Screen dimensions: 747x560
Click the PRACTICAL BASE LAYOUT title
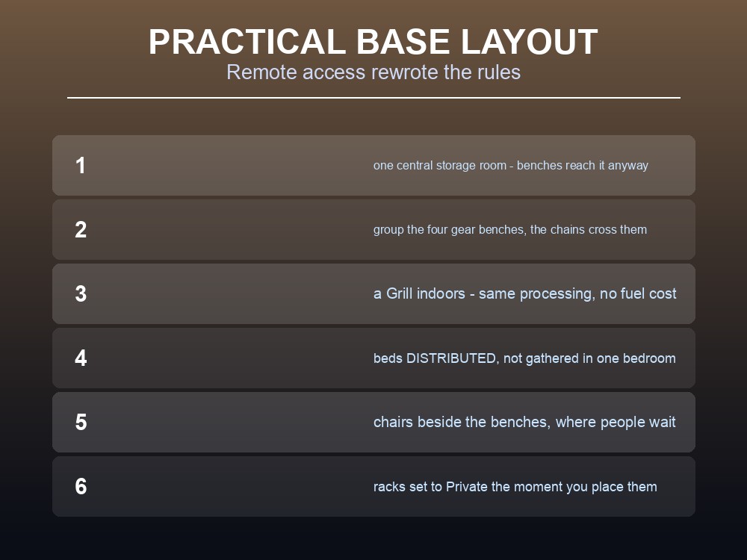(373, 42)
